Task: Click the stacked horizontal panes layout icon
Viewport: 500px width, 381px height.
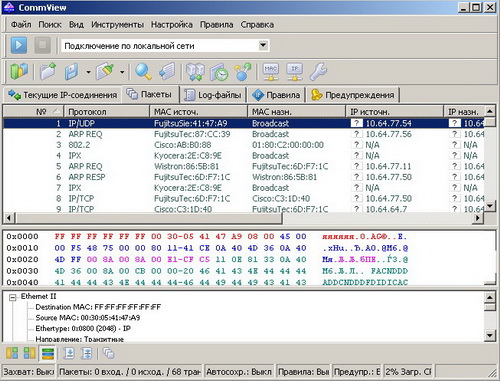Action: (x=48, y=353)
